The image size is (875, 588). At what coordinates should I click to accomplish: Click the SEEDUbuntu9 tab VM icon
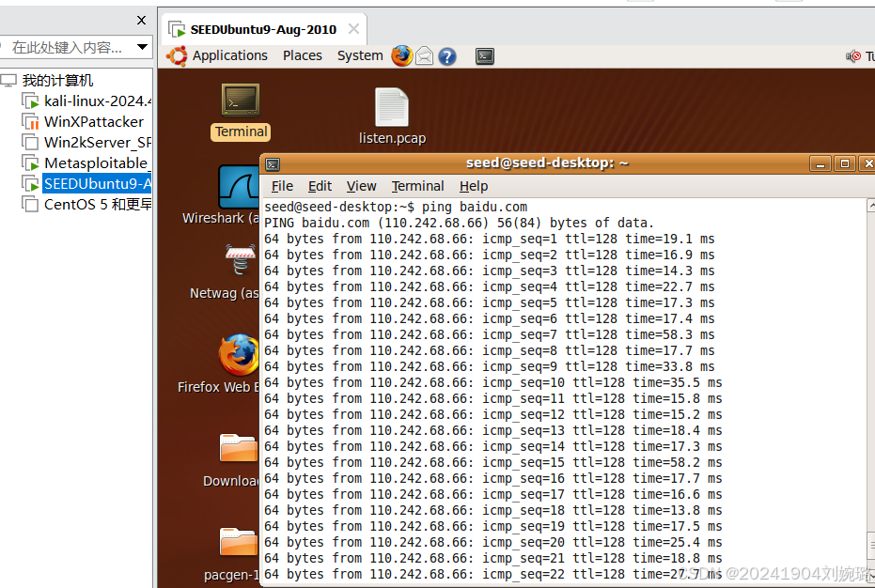pyautogui.click(x=177, y=29)
